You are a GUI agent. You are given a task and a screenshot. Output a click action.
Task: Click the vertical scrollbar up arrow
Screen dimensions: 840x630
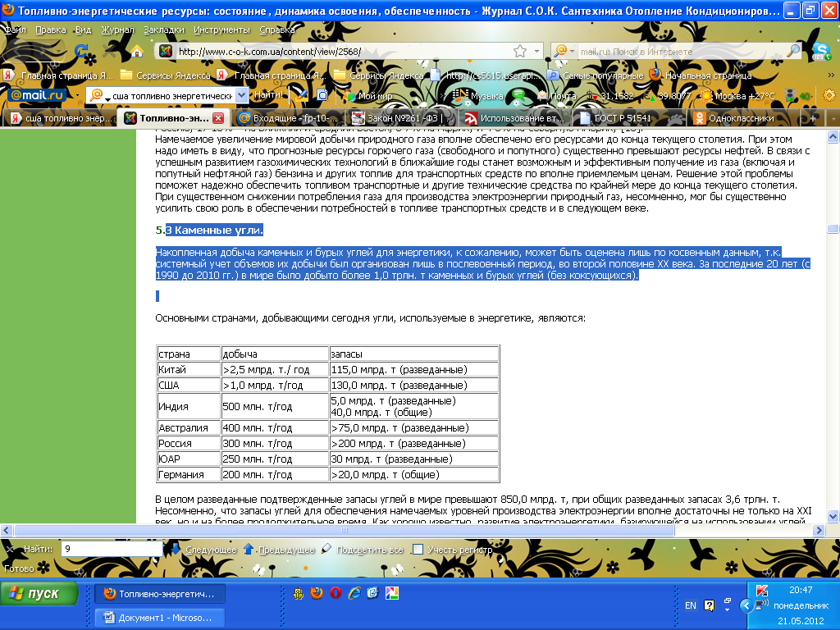click(x=833, y=136)
